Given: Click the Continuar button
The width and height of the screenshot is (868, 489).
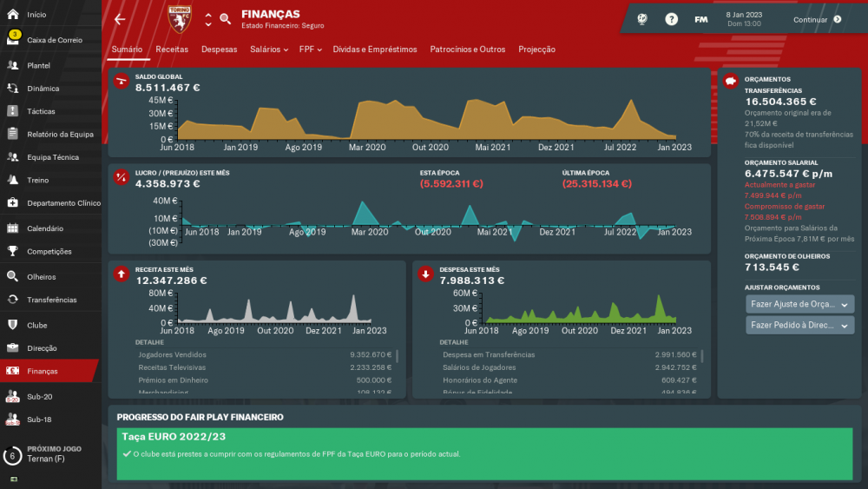Looking at the screenshot, I should [817, 19].
